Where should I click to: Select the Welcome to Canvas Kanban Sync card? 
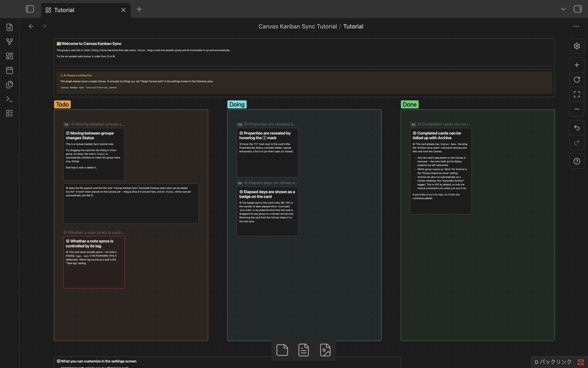[x=304, y=52]
